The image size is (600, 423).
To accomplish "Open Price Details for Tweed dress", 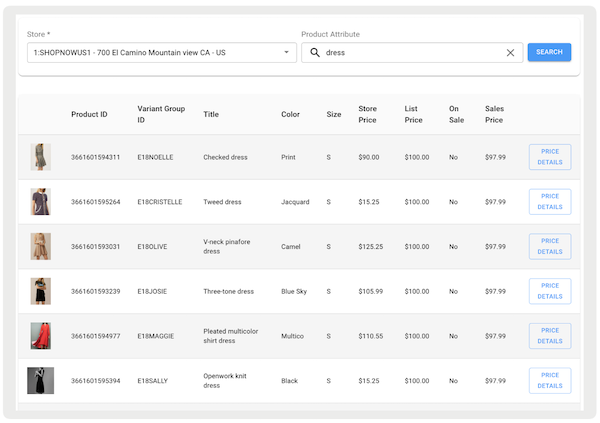I will pos(550,202).
